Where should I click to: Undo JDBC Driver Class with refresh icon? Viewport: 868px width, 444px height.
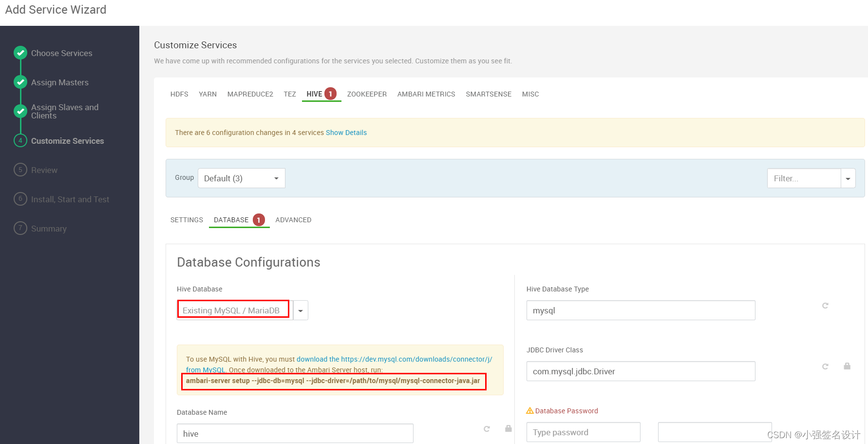[825, 367]
